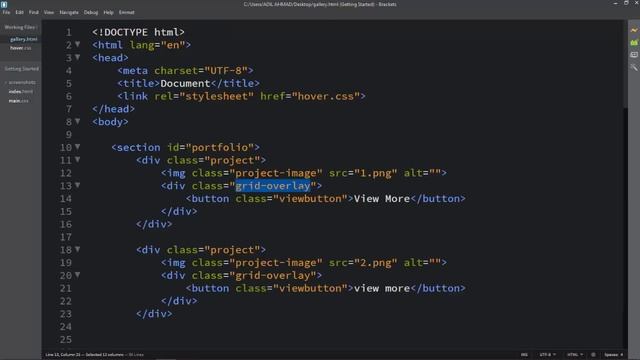The height and width of the screenshot is (360, 640).
Task: Click the file path title in title bar
Action: [x=320, y=4]
